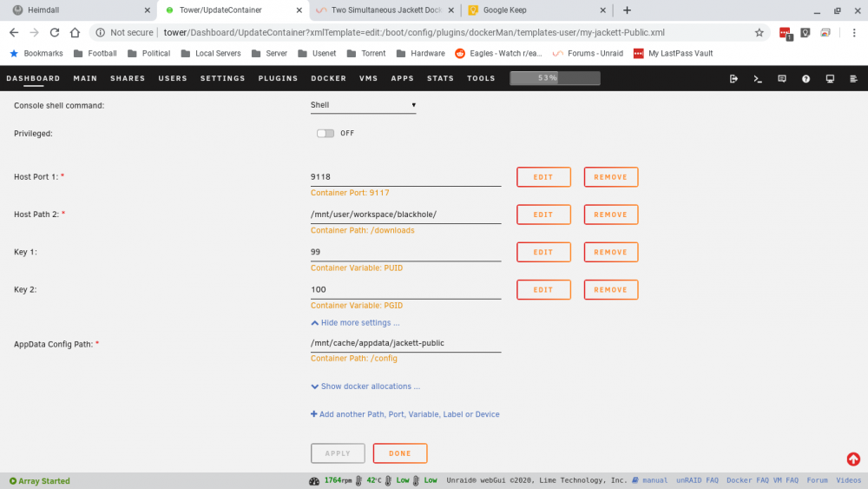Click the dashboard gauge icon in footer

coord(314,480)
